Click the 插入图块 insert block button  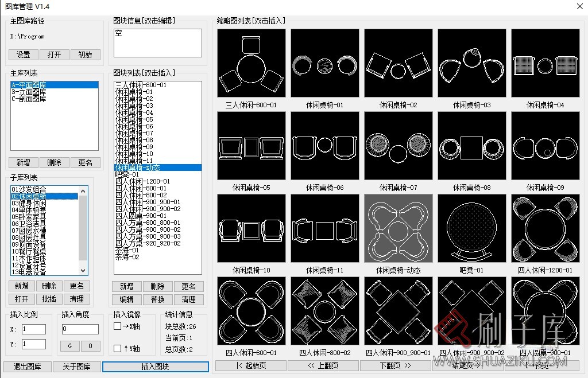[155, 367]
